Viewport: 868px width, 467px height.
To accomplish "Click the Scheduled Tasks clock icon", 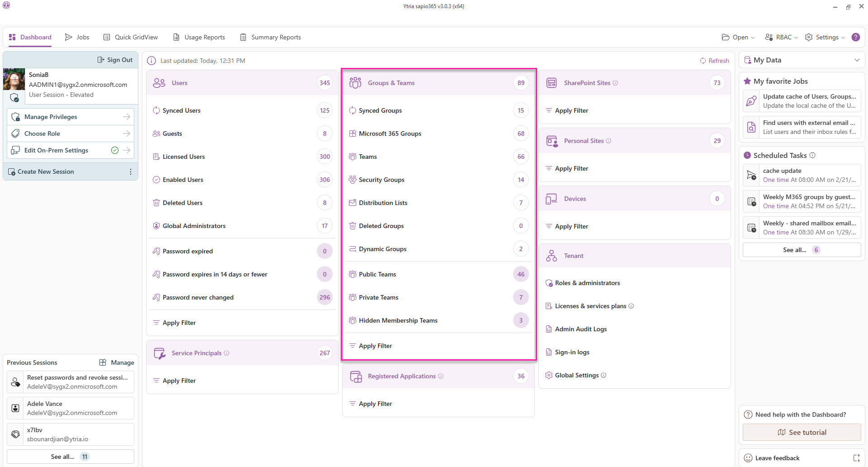I will [x=748, y=155].
